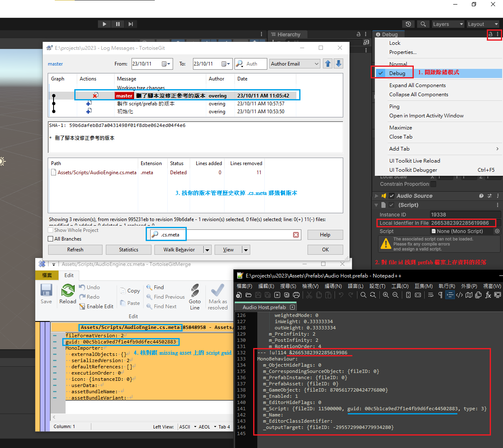Mark the merge conflict as resolved
This screenshot has width=503, height=448.
[x=217, y=295]
